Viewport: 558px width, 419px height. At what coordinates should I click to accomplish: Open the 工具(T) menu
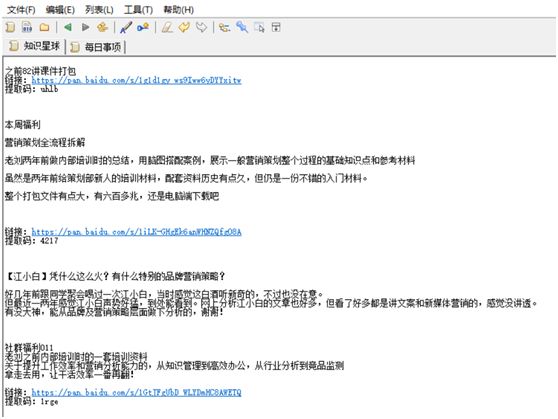(138, 10)
